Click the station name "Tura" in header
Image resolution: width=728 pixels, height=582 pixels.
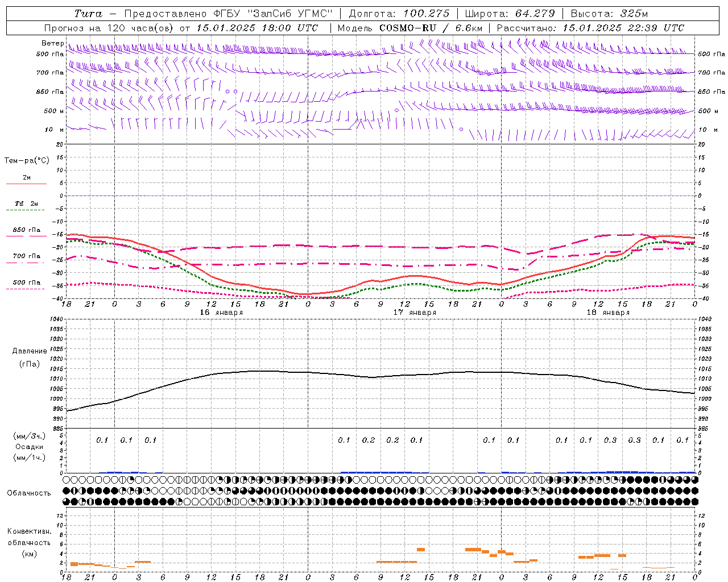(x=88, y=14)
